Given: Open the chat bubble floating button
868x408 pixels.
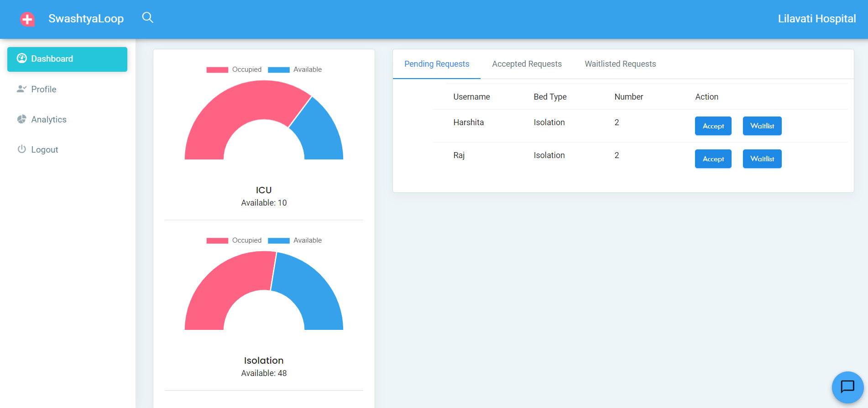Looking at the screenshot, I should (x=847, y=387).
